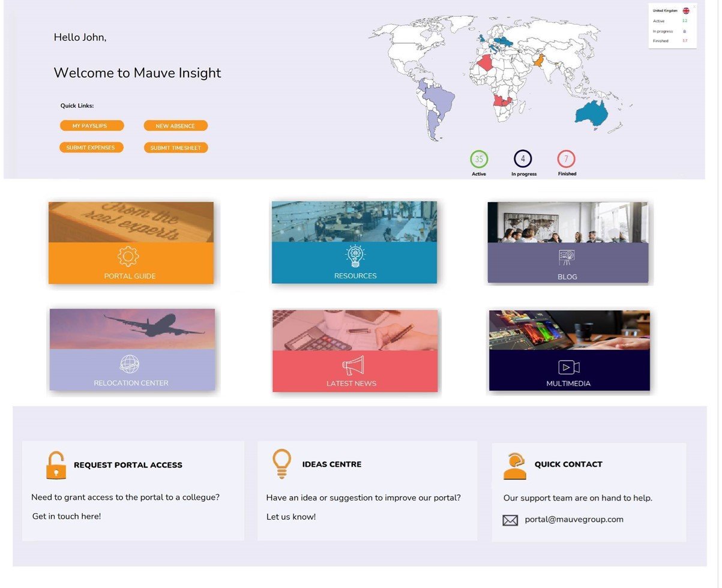Click 'Need to grant access' text
The width and height of the screenshot is (722, 588).
[125, 497]
